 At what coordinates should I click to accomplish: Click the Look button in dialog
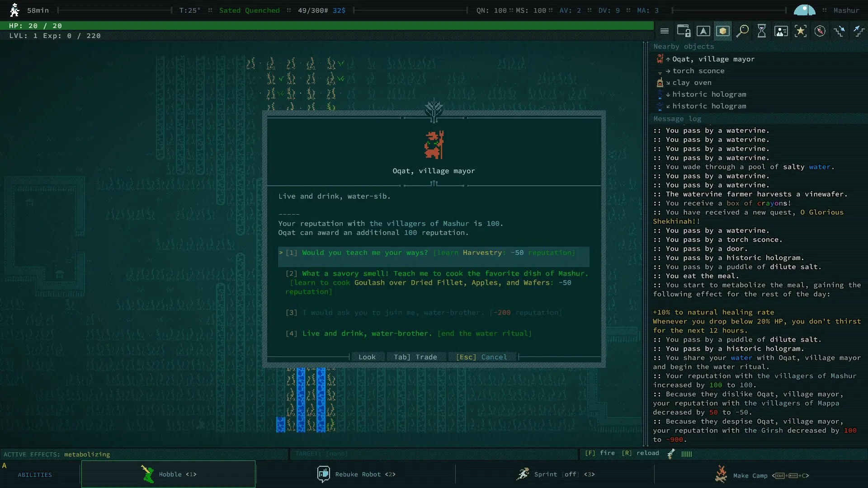367,357
